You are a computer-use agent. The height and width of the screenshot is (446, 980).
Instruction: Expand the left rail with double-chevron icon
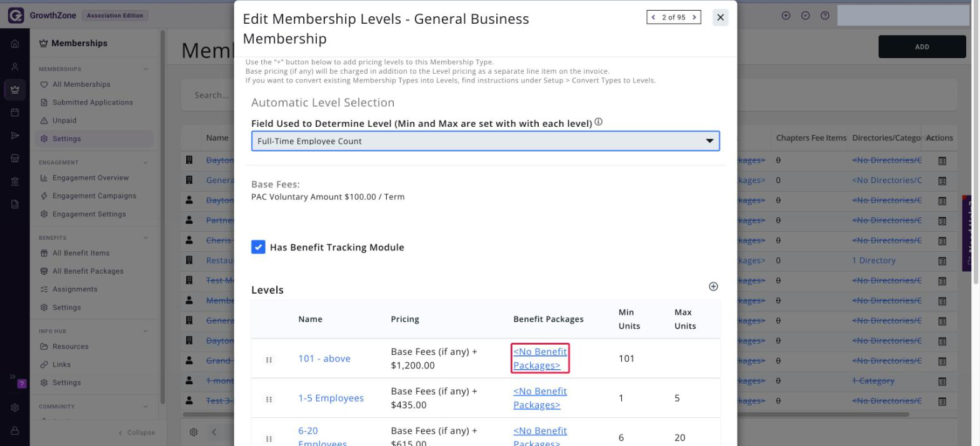(x=12, y=377)
